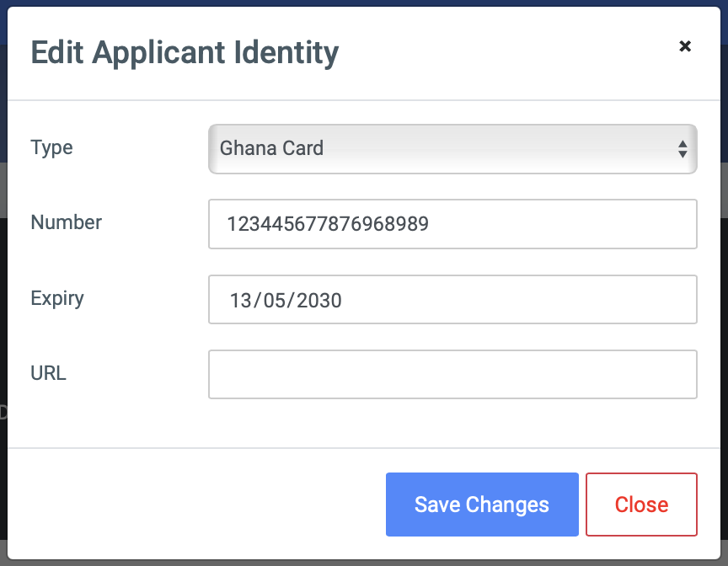Select the day segment 13 in Expiry
This screenshot has height=566, width=728.
click(x=241, y=301)
